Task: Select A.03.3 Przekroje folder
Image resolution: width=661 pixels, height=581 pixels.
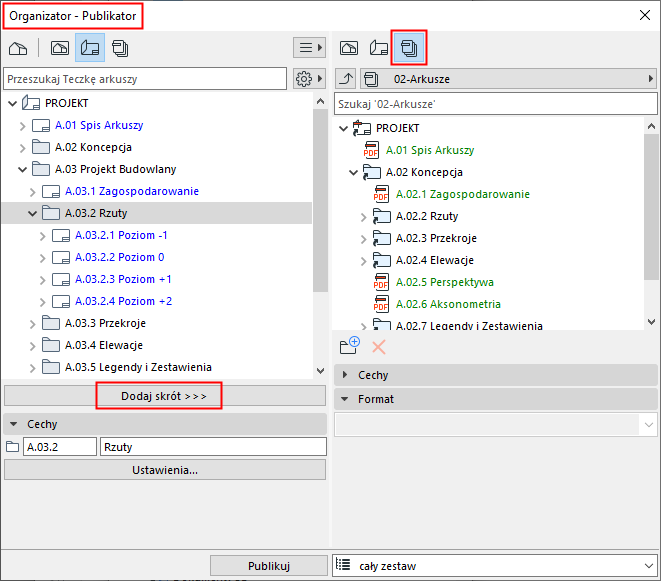Action: point(105,323)
